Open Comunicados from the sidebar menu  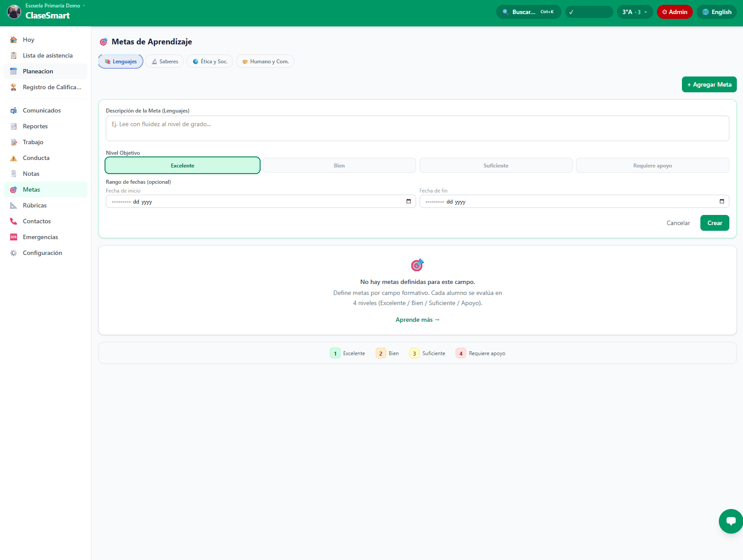45,110
